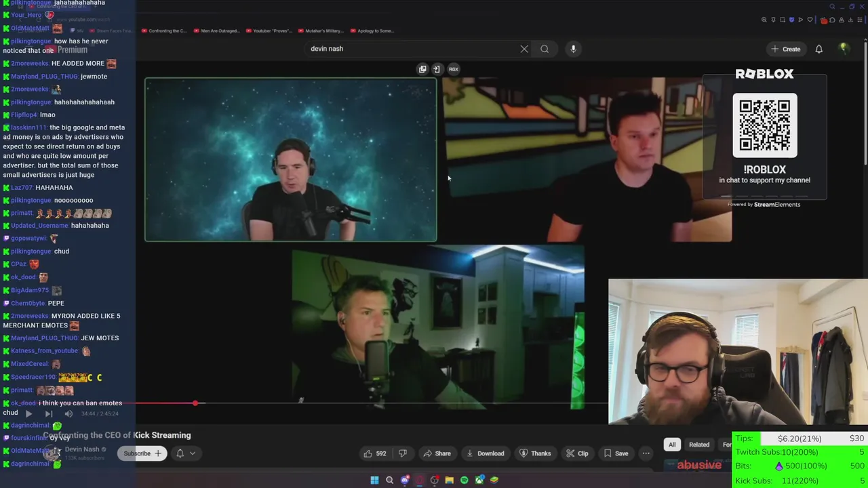868x488 pixels.
Task: Switch to 'Mutahar's Military...' browser tab
Action: coord(321,30)
